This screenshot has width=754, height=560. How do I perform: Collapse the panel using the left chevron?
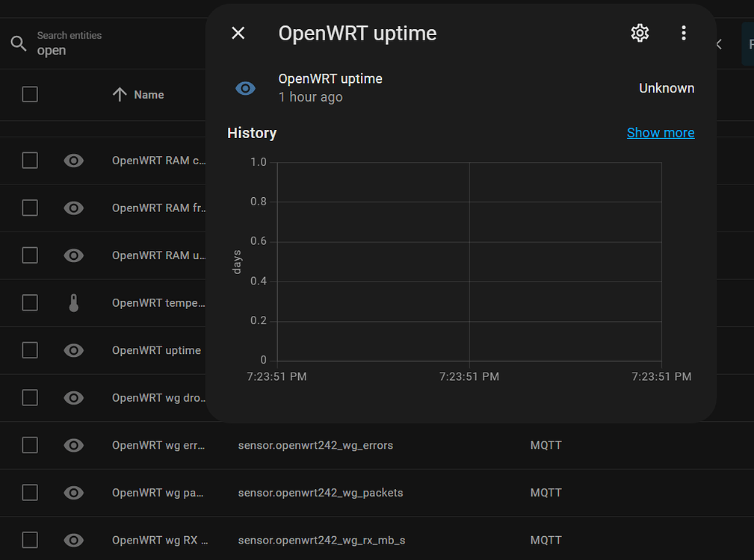pos(717,43)
